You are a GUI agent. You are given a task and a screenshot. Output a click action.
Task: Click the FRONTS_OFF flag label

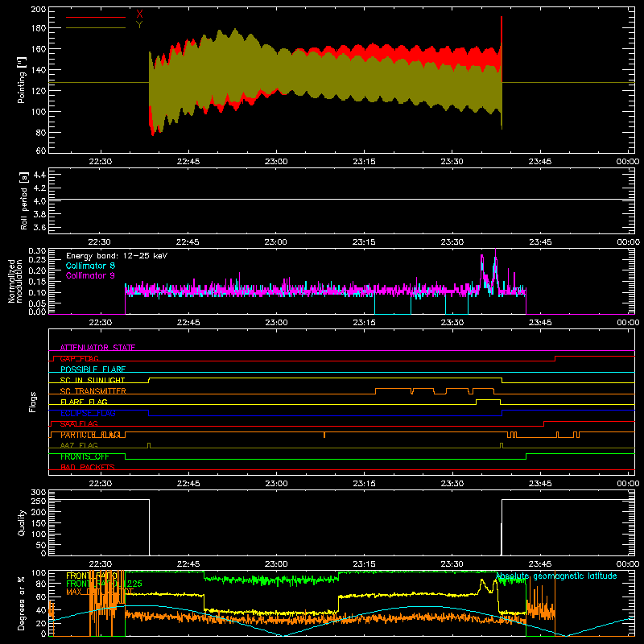pyautogui.click(x=85, y=456)
